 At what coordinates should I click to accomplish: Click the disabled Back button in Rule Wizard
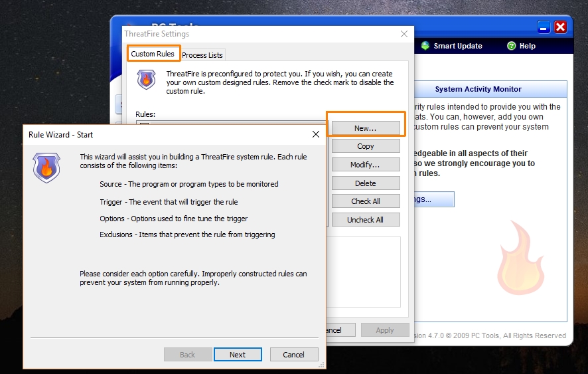(x=188, y=355)
